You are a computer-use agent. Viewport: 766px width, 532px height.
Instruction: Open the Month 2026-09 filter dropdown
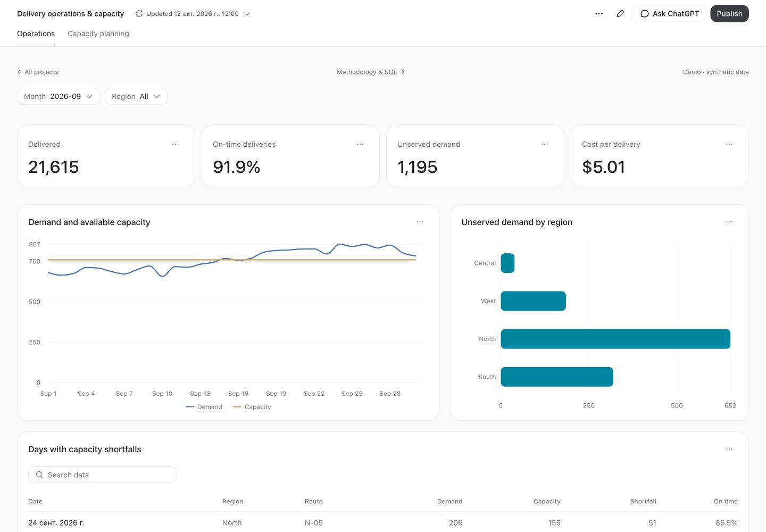[59, 96]
